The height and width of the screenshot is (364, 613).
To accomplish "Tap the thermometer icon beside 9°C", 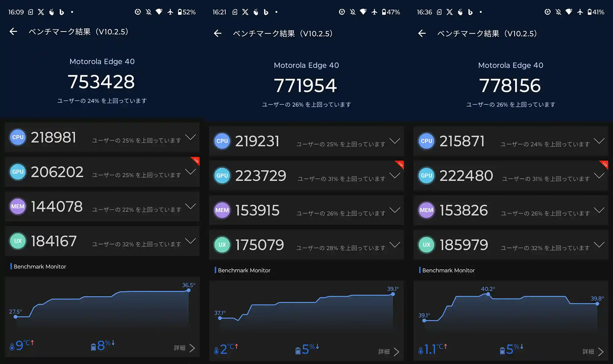I will pyautogui.click(x=12, y=347).
